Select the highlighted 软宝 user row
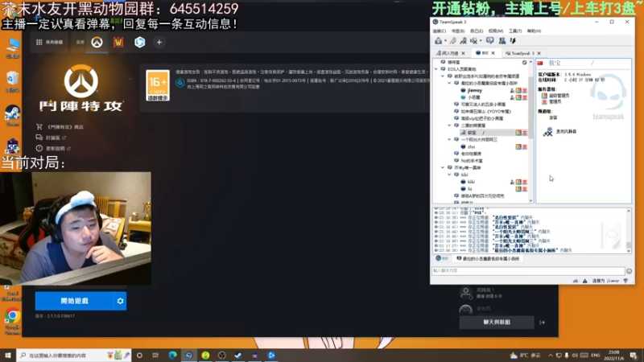The width and height of the screenshot is (644, 362). pos(493,133)
